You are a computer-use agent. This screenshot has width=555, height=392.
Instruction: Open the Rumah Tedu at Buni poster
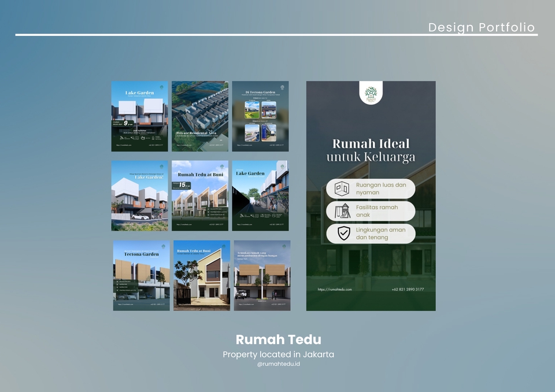200,196
